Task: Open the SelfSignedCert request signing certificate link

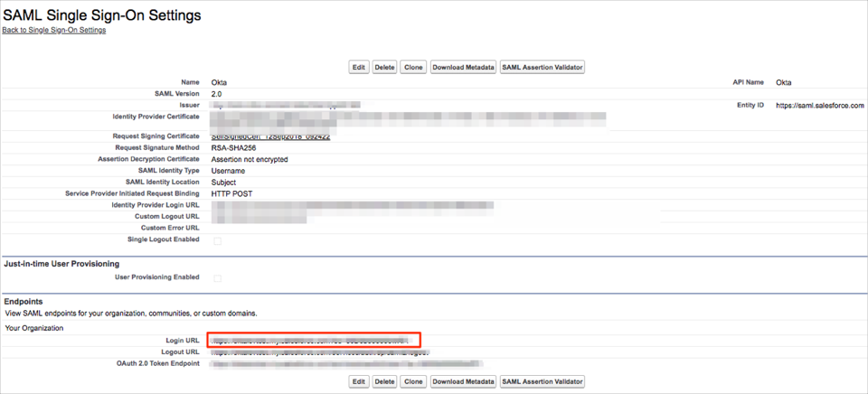Action: tap(270, 136)
